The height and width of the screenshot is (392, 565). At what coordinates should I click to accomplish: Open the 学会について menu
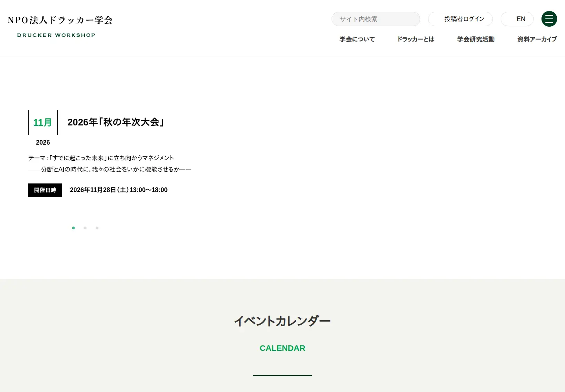tap(357, 39)
